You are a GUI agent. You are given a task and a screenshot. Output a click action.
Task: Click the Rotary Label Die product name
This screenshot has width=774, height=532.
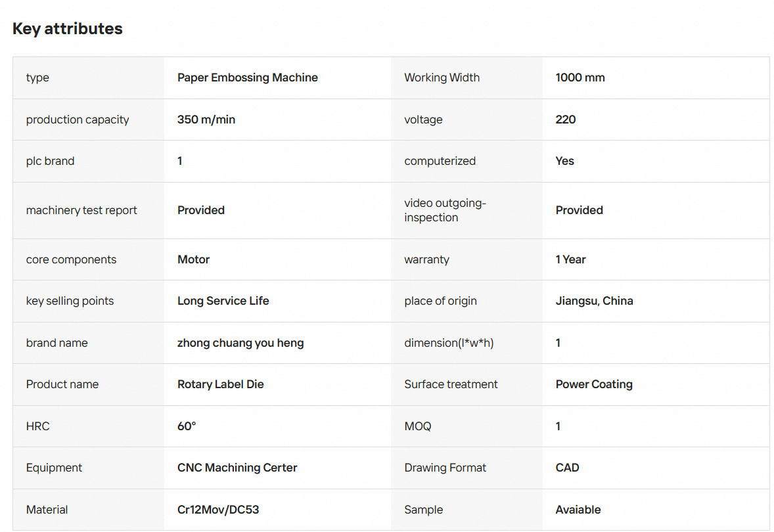(x=221, y=384)
